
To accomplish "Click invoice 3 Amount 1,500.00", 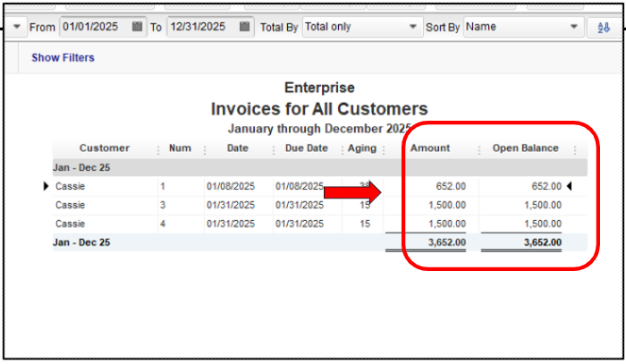I will [x=447, y=205].
